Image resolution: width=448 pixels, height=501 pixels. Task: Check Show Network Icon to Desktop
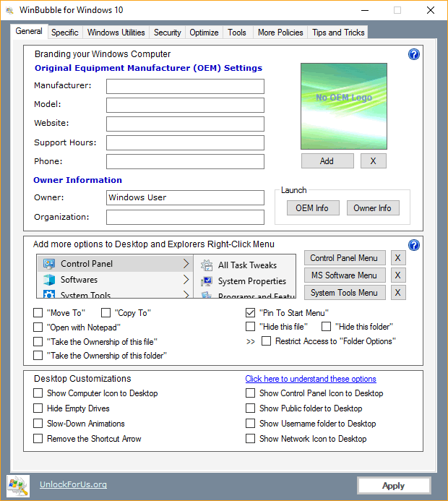[x=250, y=438]
